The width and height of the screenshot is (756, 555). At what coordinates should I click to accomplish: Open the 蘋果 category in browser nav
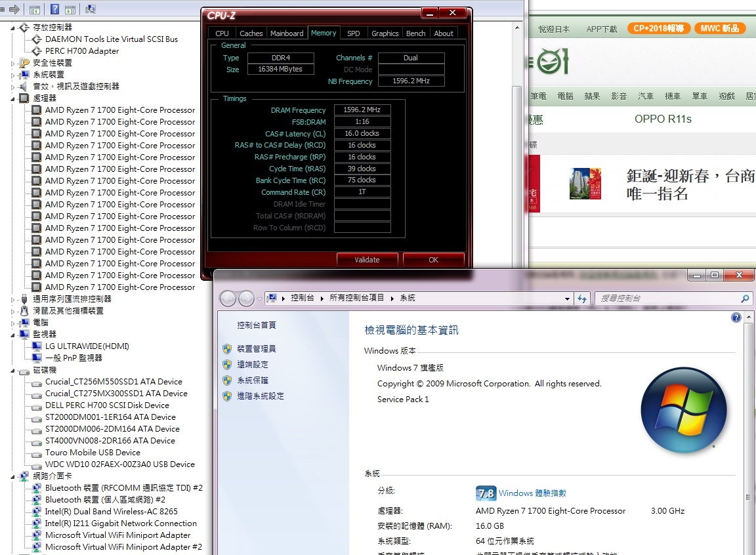pos(592,96)
